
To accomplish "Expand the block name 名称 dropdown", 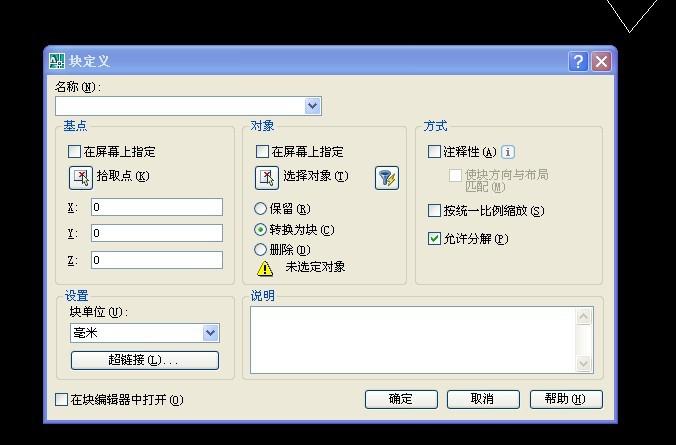I will click(312, 106).
